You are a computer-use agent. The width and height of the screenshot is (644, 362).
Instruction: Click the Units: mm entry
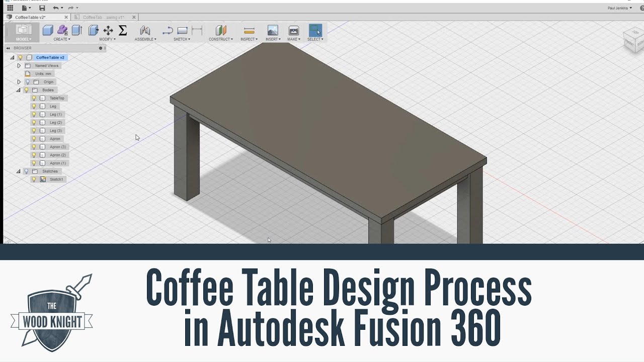[x=43, y=74]
